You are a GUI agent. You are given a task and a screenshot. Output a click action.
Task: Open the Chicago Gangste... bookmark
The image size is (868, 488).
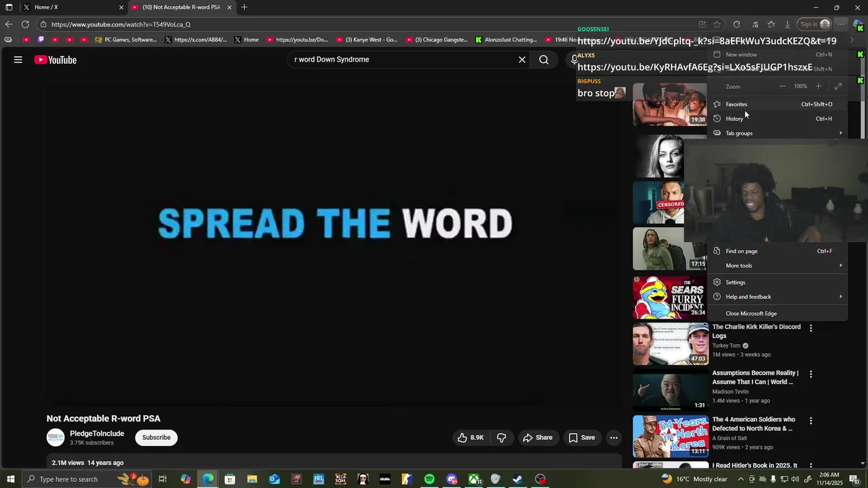437,40
